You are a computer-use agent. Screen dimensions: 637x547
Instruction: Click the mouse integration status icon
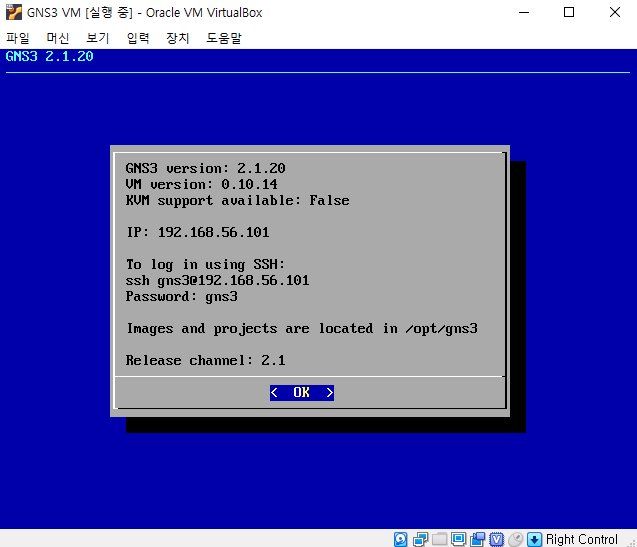pyautogui.click(x=516, y=539)
